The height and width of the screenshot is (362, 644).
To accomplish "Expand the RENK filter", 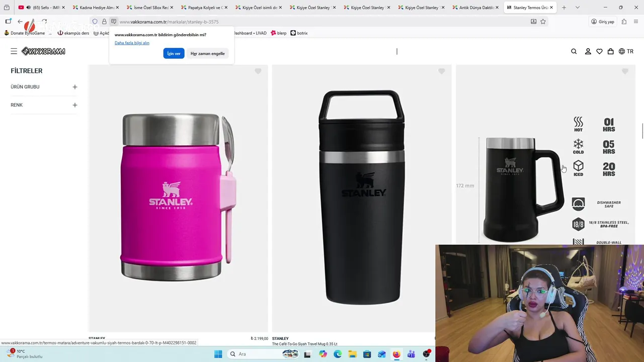I will click(x=74, y=105).
